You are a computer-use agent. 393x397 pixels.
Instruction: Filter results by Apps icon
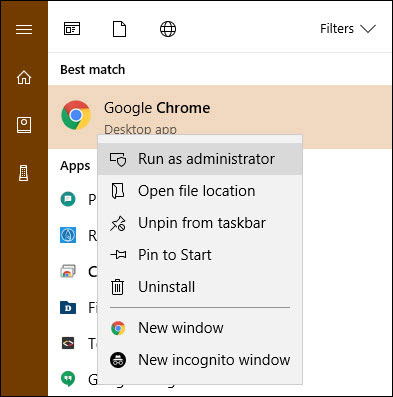click(72, 29)
